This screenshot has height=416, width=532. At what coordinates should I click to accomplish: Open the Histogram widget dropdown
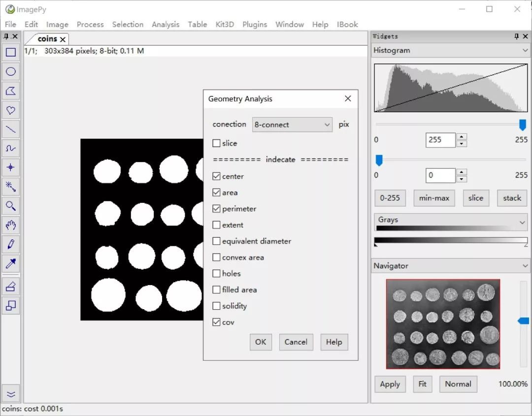coord(450,50)
